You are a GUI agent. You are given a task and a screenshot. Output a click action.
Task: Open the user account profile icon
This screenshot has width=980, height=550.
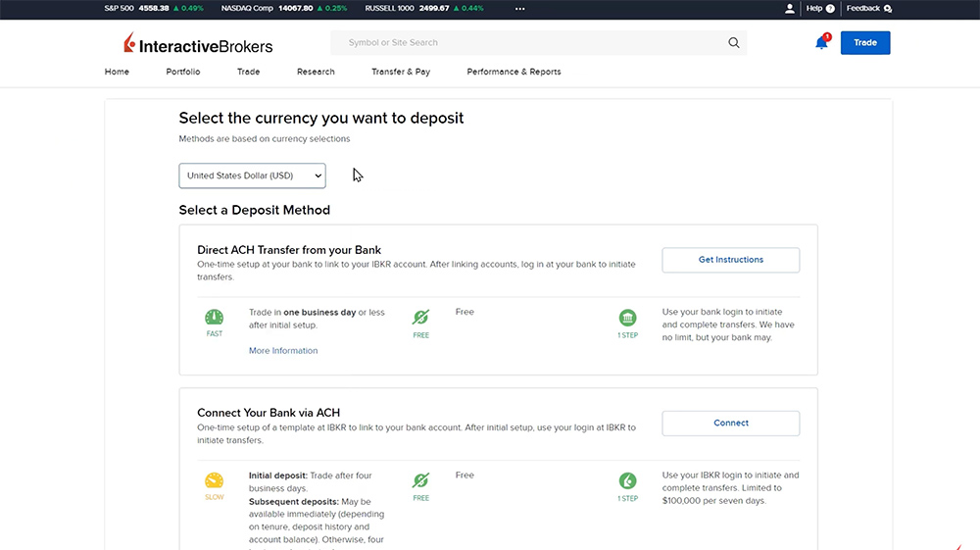pyautogui.click(x=790, y=9)
